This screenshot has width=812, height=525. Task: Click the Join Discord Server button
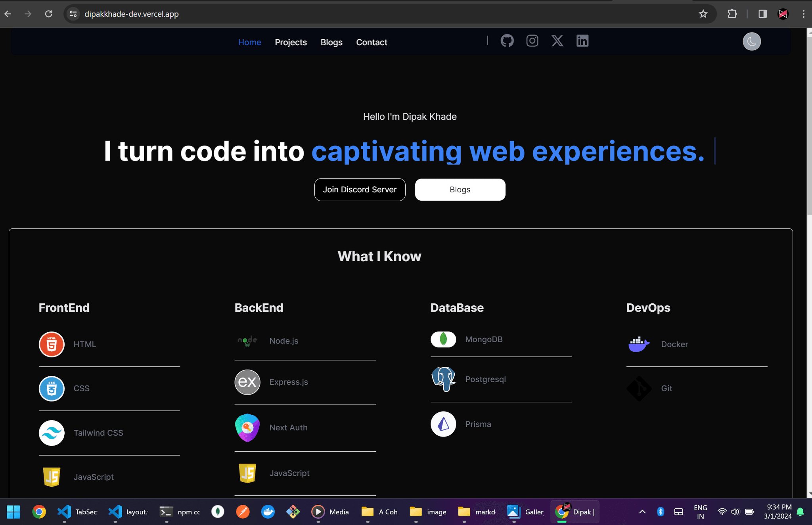pyautogui.click(x=360, y=190)
